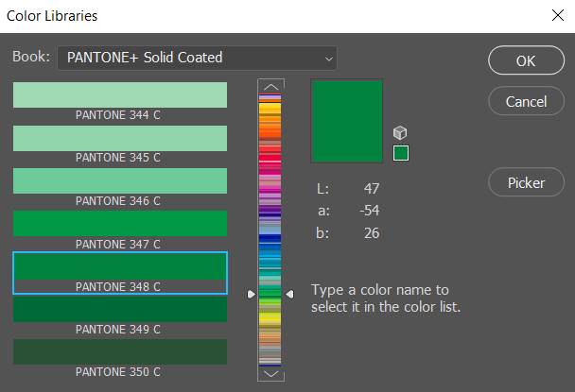Open the Picker dialog button

click(x=526, y=182)
